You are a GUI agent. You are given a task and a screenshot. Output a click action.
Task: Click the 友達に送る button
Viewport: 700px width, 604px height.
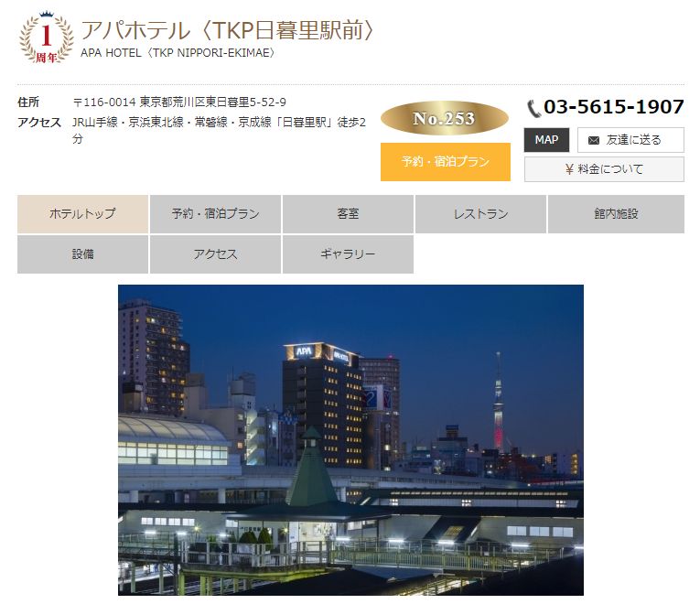coord(630,140)
